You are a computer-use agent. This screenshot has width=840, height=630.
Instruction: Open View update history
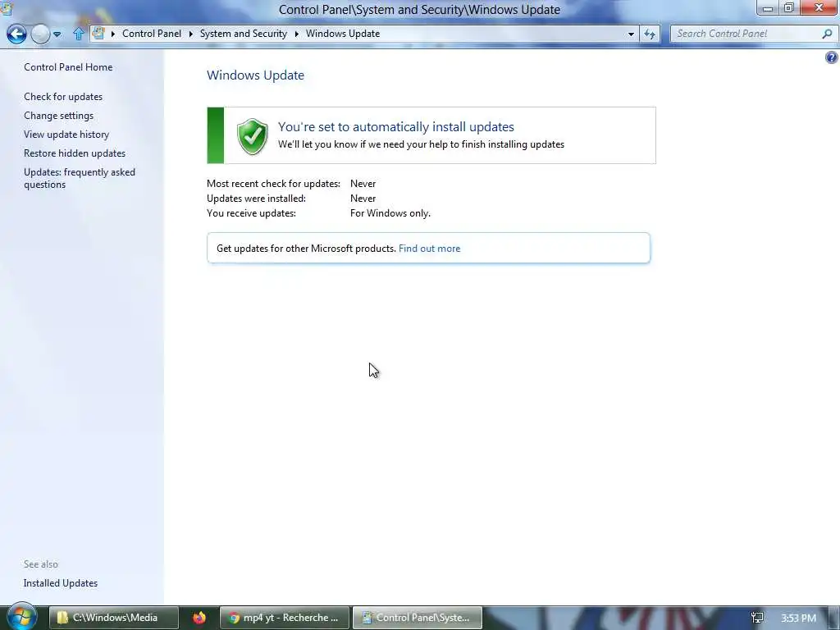66,134
